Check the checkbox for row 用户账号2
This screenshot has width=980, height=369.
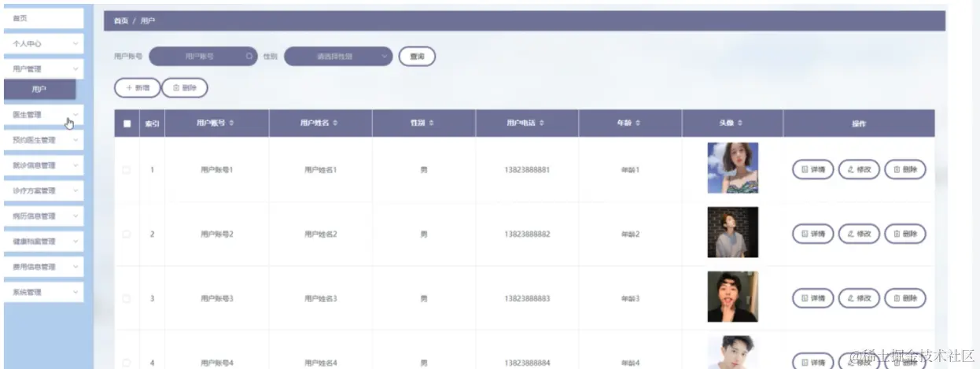click(127, 234)
